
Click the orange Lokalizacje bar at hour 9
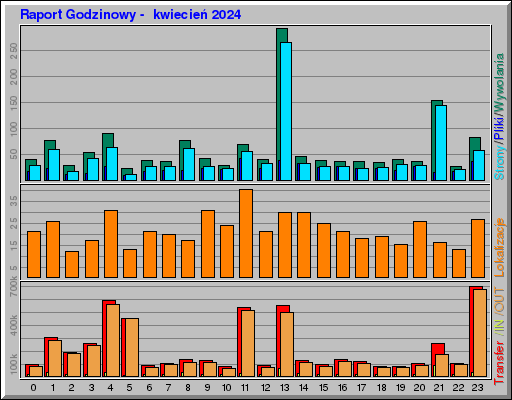pos(208,244)
